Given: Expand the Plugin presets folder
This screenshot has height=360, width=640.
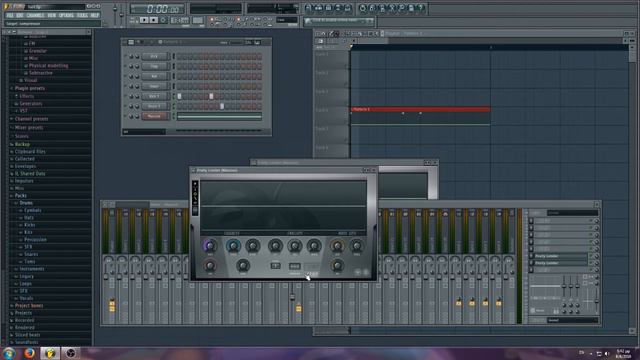Looking at the screenshot, I should [x=29, y=88].
